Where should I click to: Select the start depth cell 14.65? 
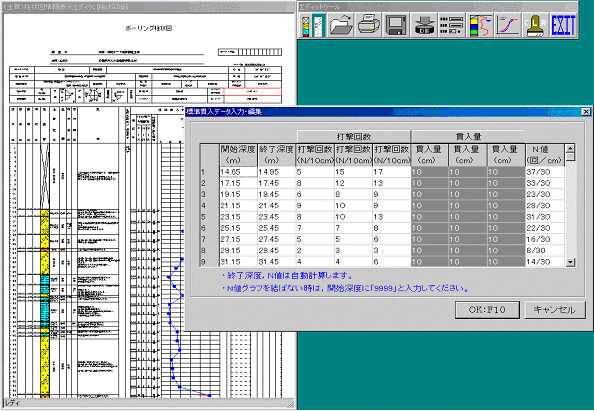pos(238,172)
